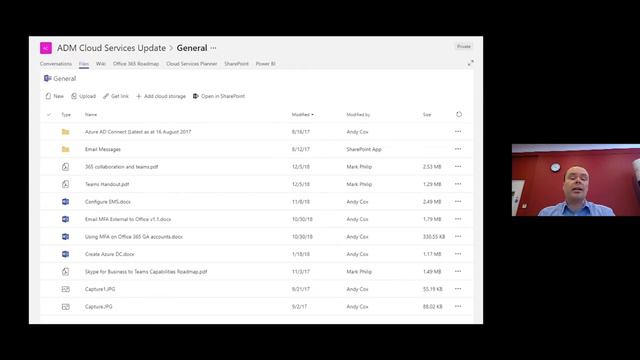Open file Skype for Business to Teams Capabilities Roadmap.pdf
640x360 pixels.
146,271
